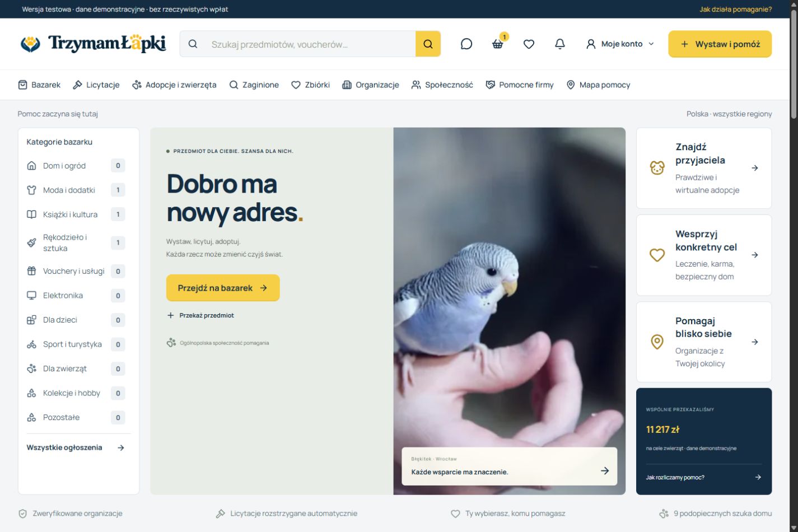Open the Znajdź przyjaciela card arrow
Image resolution: width=798 pixels, height=532 pixels.
click(755, 168)
